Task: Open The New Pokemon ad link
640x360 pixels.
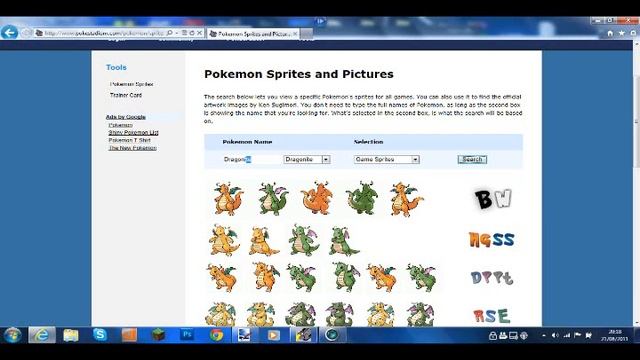Action: 132,148
